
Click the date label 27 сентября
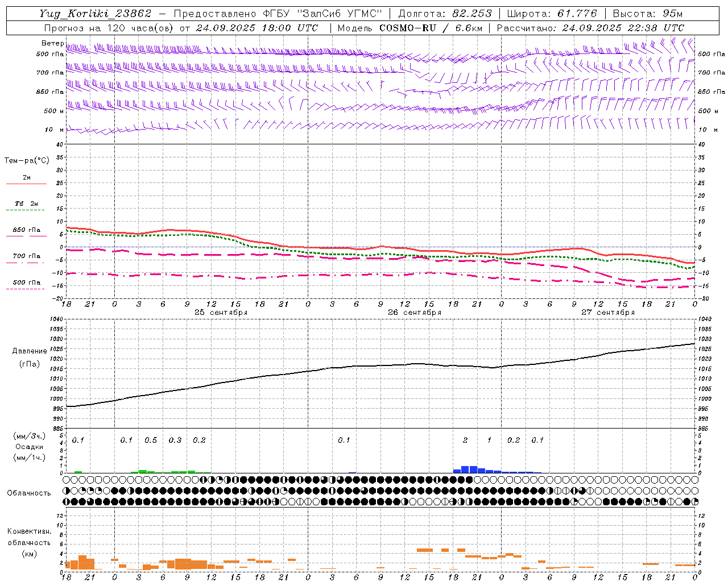(x=607, y=312)
